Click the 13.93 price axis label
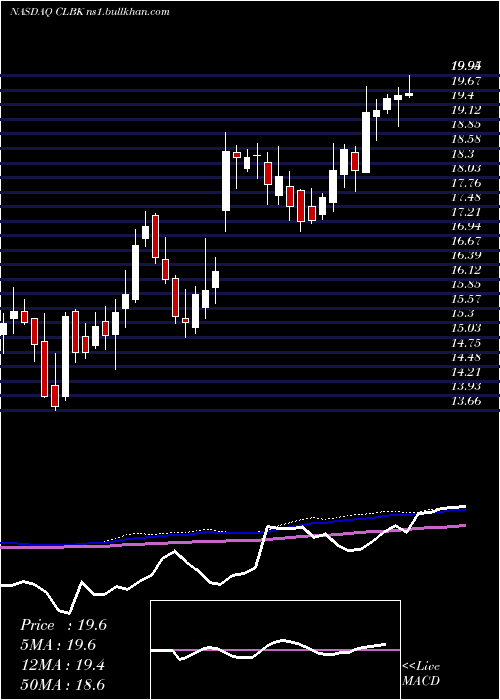500x700 pixels. pos(466,386)
